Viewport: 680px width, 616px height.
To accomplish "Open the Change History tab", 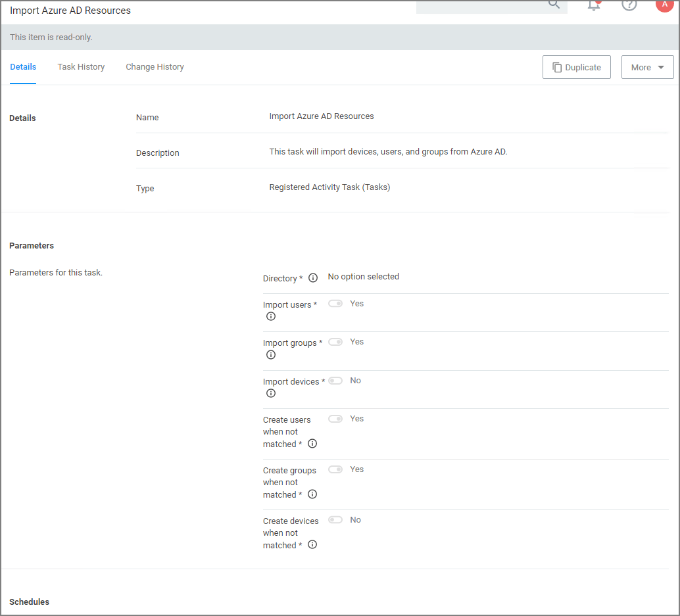I will (155, 66).
